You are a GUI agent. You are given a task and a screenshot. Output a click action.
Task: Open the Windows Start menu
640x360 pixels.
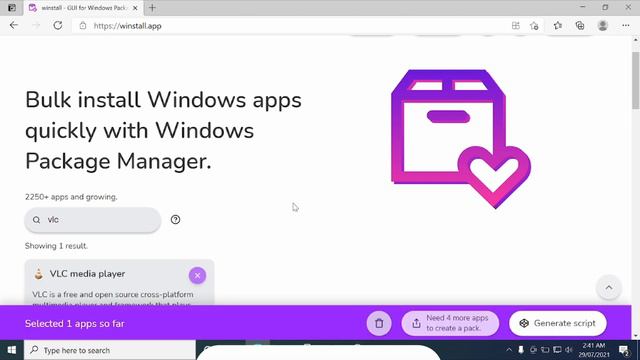pos(12,350)
